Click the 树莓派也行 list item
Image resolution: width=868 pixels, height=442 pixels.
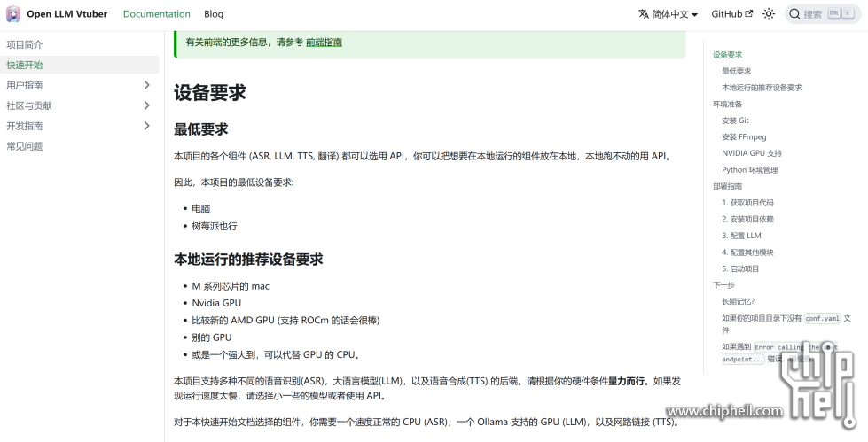(x=215, y=226)
